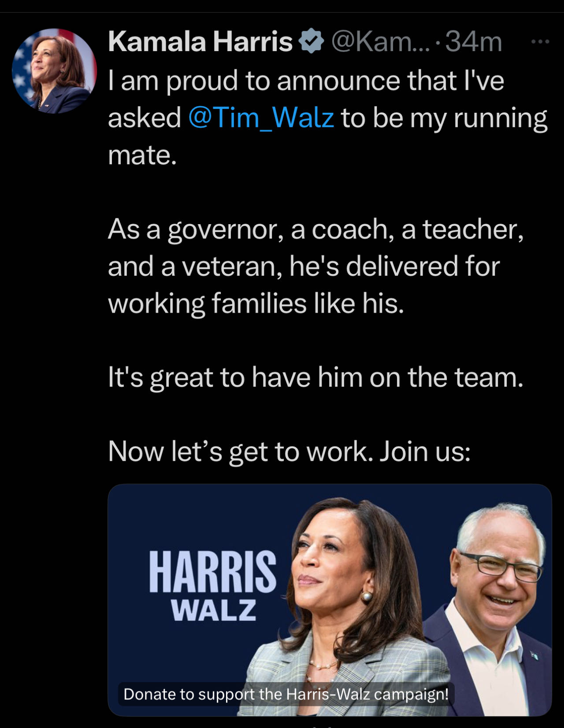Click the large HARRIS wordmark in card

[x=213, y=571]
